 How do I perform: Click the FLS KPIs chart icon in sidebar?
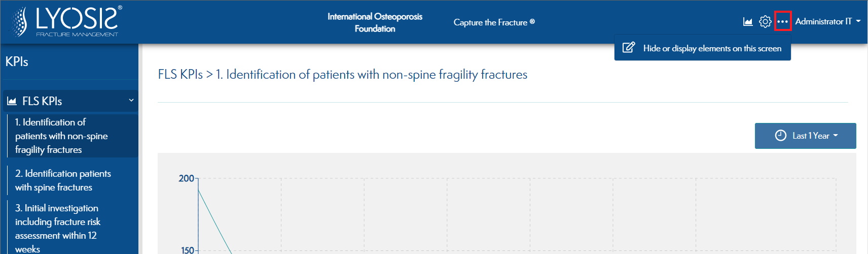[x=12, y=101]
